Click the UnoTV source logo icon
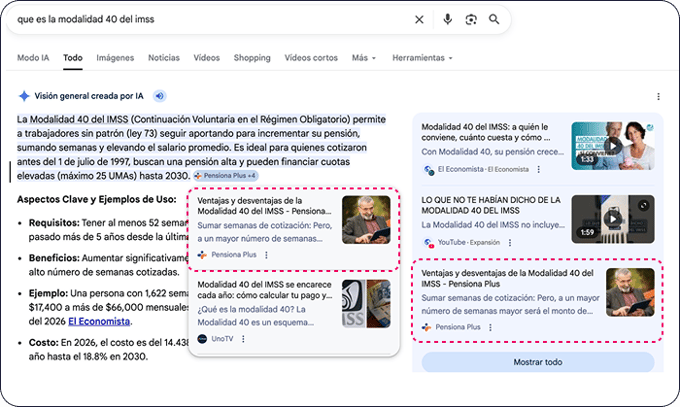Viewport: 680px width, 407px height. [x=202, y=339]
